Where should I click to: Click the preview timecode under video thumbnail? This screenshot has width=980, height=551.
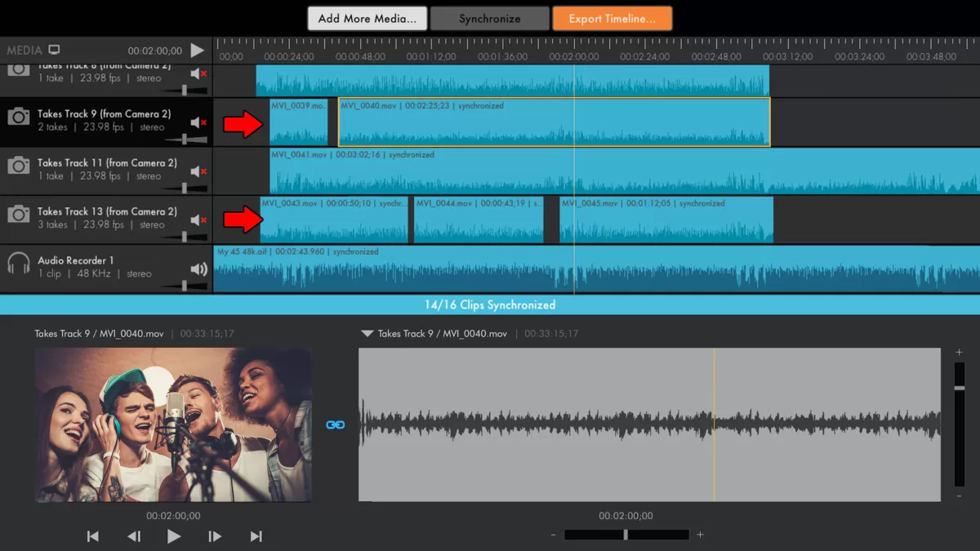[x=173, y=516]
